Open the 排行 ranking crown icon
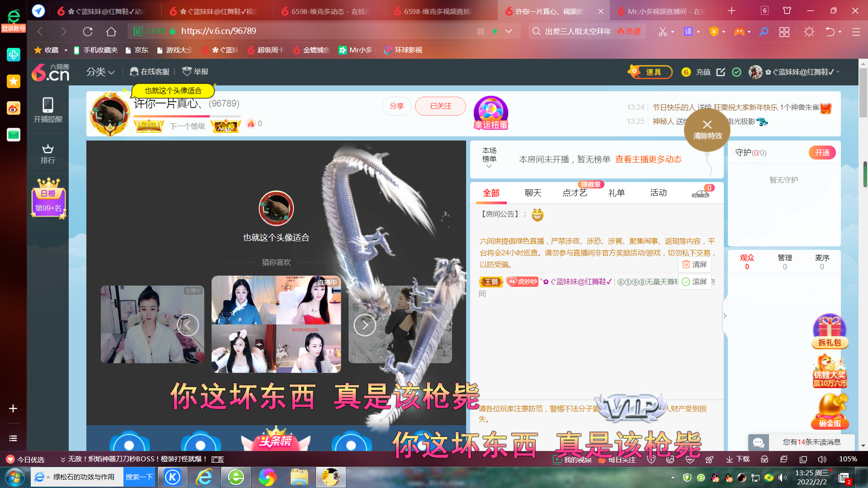Viewport: 868px width, 488px height. click(48, 154)
